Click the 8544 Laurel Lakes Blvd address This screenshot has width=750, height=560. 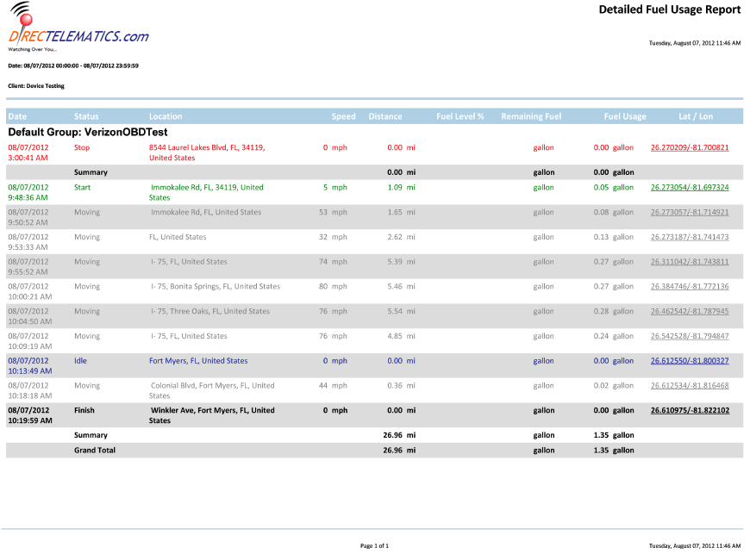pyautogui.click(x=207, y=147)
